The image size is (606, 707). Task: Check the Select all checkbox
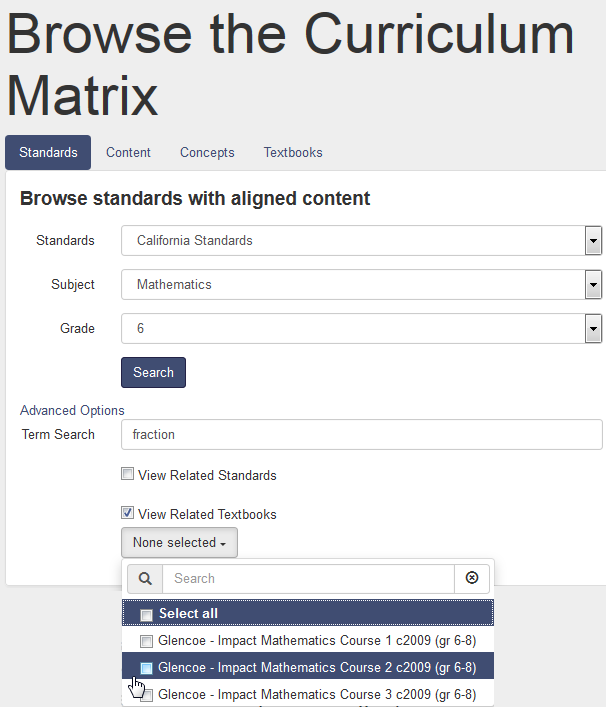(146, 615)
